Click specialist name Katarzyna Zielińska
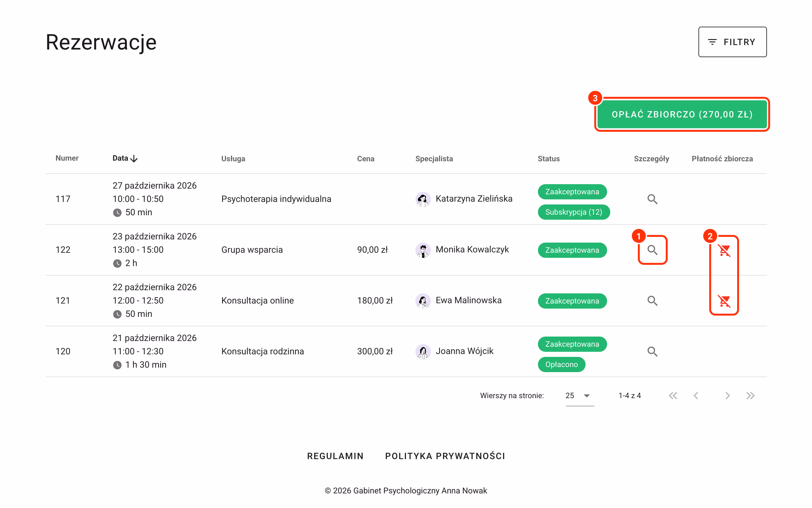This screenshot has width=812, height=508. [x=474, y=198]
